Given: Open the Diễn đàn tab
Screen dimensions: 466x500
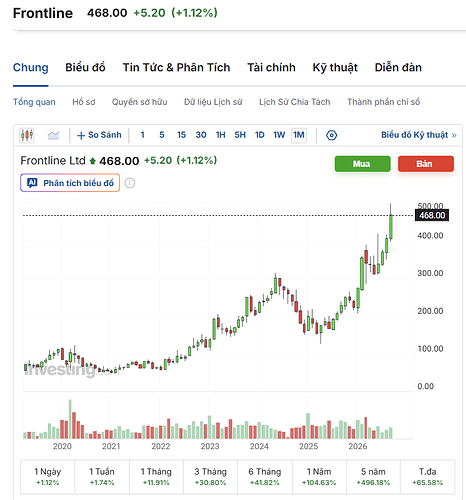Looking at the screenshot, I should (398, 68).
